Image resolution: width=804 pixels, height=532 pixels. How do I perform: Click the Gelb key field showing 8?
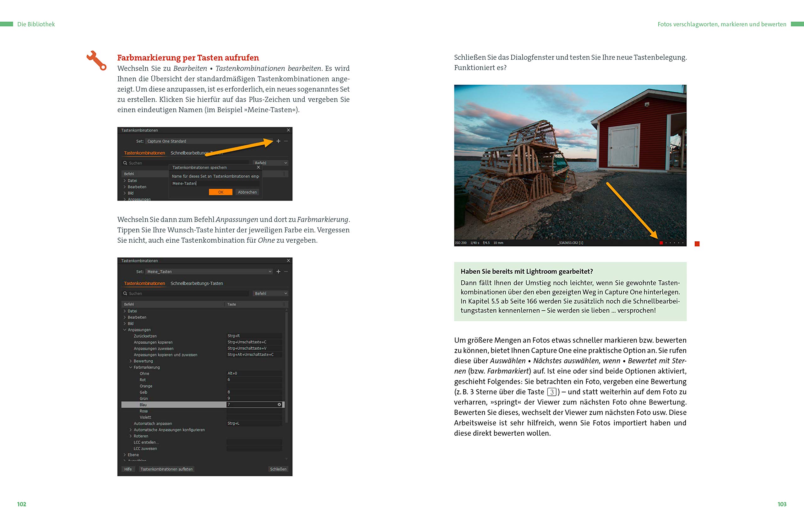click(x=254, y=392)
